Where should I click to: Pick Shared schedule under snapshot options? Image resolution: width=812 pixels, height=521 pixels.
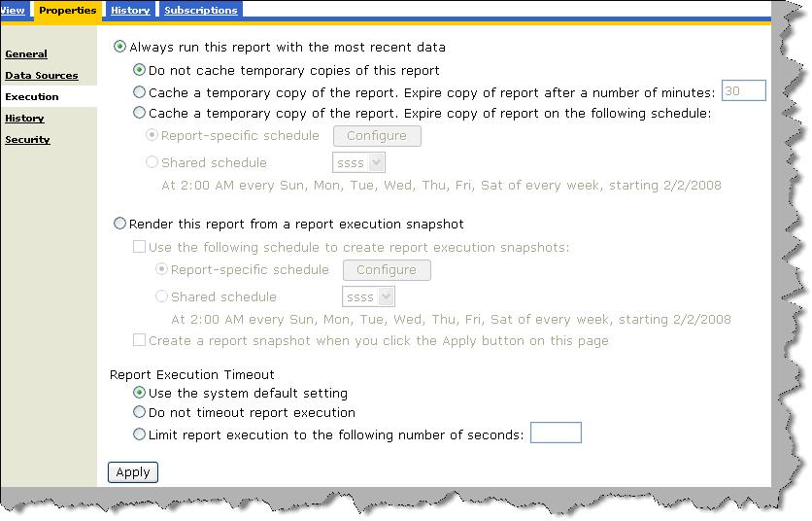coord(161,296)
